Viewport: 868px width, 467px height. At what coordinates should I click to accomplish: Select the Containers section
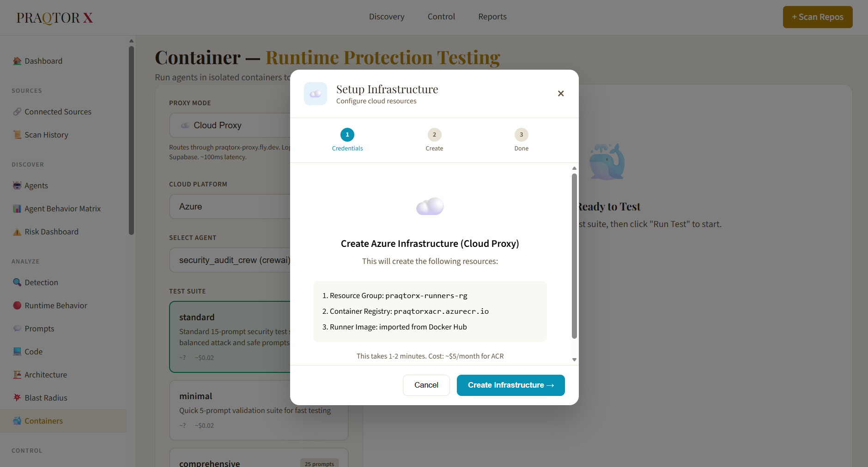click(44, 420)
